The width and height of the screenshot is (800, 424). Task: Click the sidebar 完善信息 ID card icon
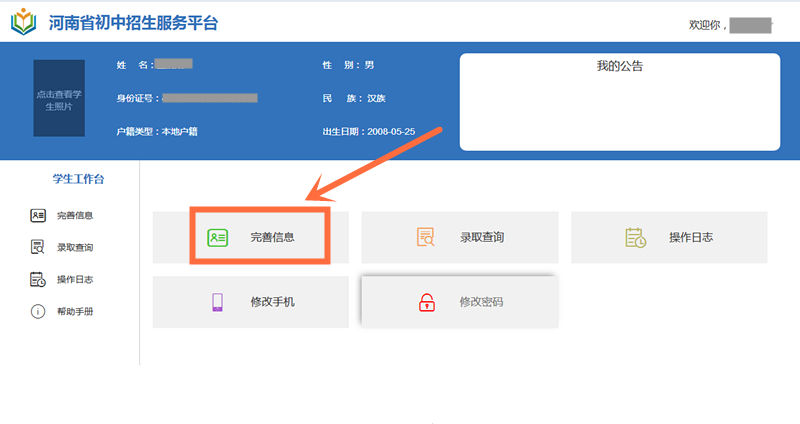38,215
